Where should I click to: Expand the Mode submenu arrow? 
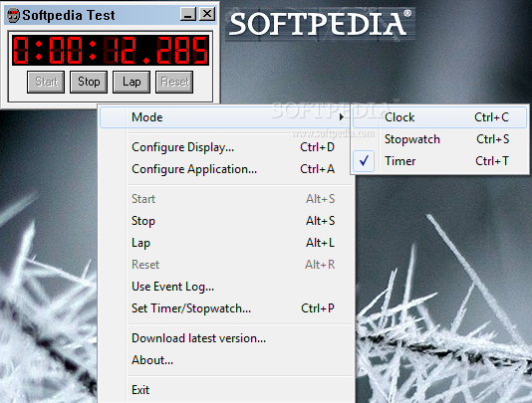(x=342, y=117)
